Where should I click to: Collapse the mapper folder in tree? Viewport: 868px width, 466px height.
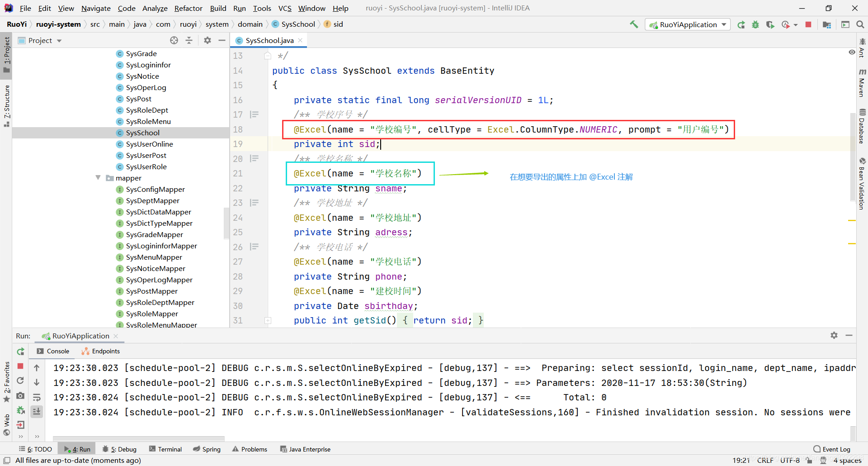pyautogui.click(x=98, y=178)
